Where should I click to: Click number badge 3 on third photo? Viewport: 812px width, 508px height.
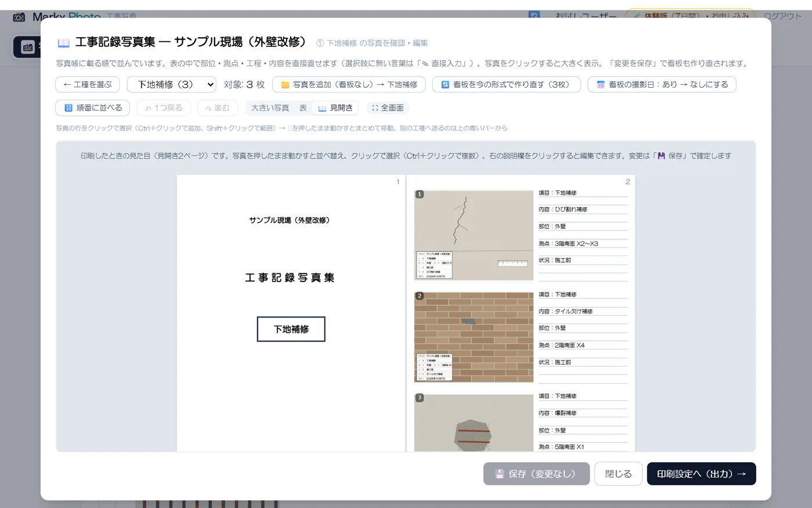point(419,398)
